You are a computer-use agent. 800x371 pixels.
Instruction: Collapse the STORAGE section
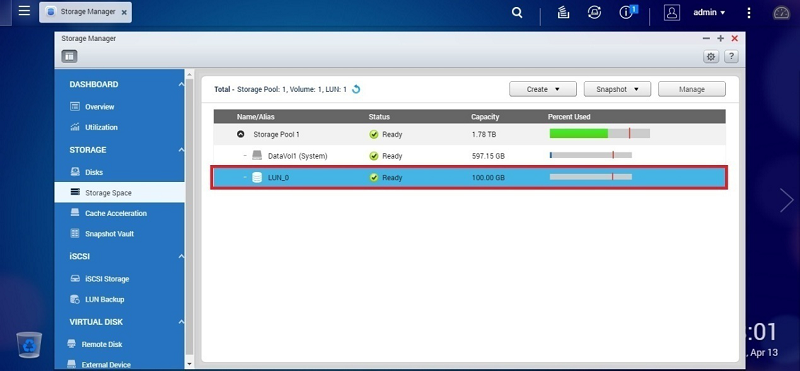click(x=181, y=150)
